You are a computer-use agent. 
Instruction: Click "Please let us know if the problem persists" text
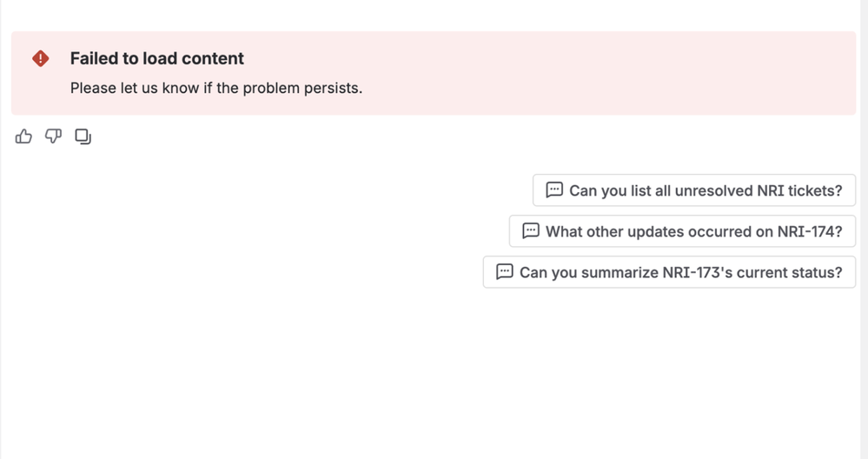[x=216, y=88]
